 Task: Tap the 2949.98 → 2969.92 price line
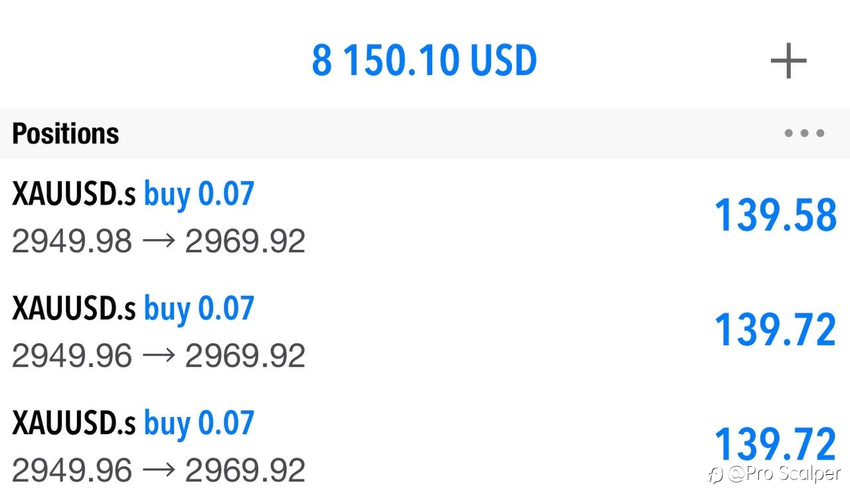pyautogui.click(x=159, y=241)
